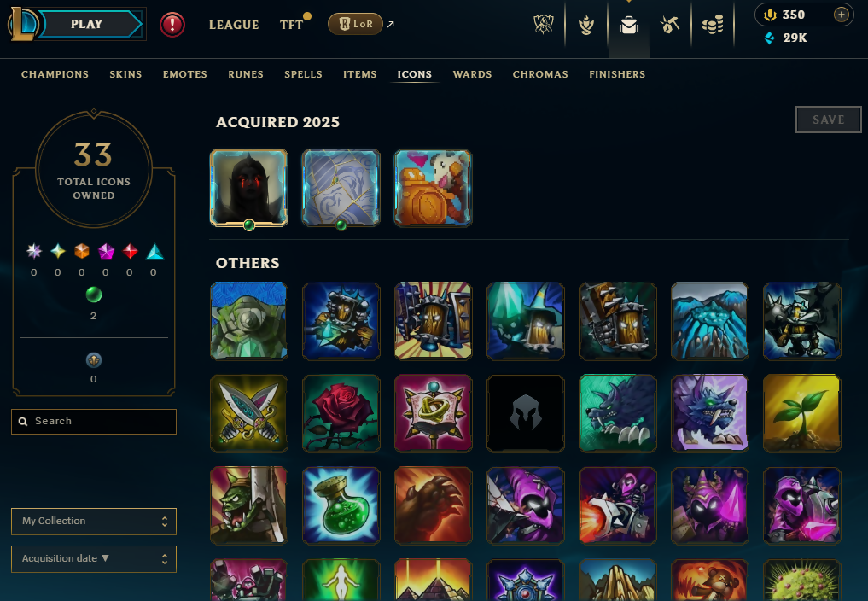Select the red rose summoner icon
This screenshot has height=601, width=868.
pos(341,413)
